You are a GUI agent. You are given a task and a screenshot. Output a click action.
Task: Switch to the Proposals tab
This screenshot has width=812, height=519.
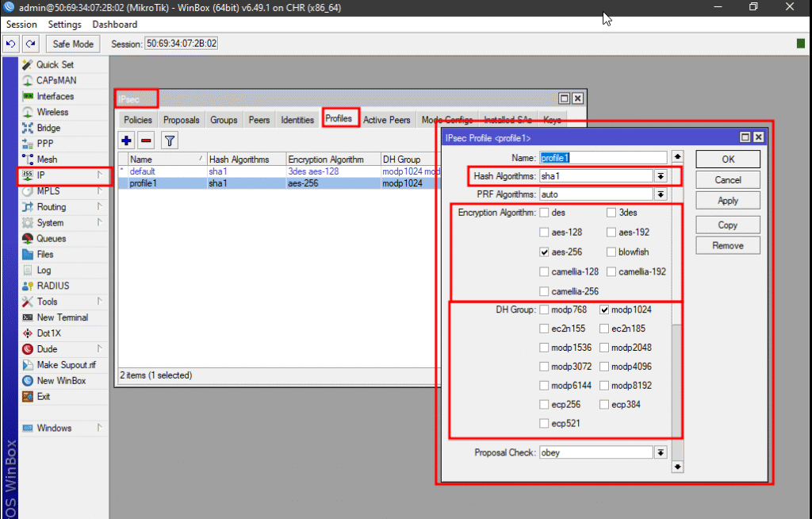pos(181,120)
